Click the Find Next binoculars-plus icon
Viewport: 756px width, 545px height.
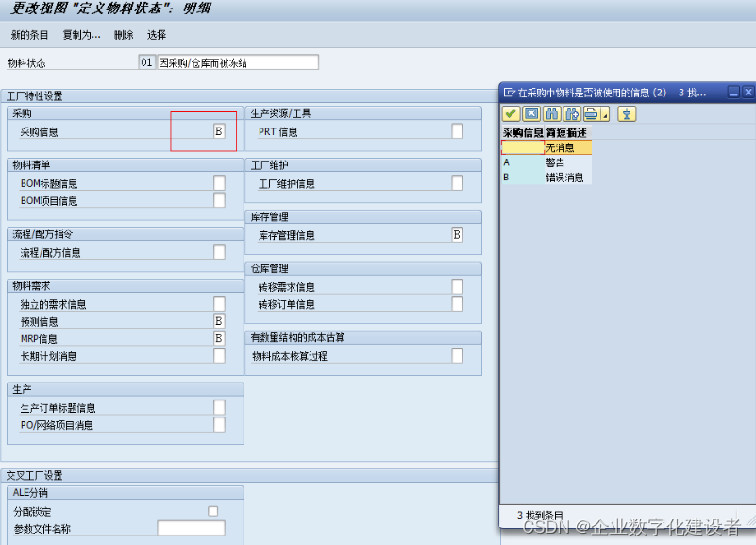[573, 113]
